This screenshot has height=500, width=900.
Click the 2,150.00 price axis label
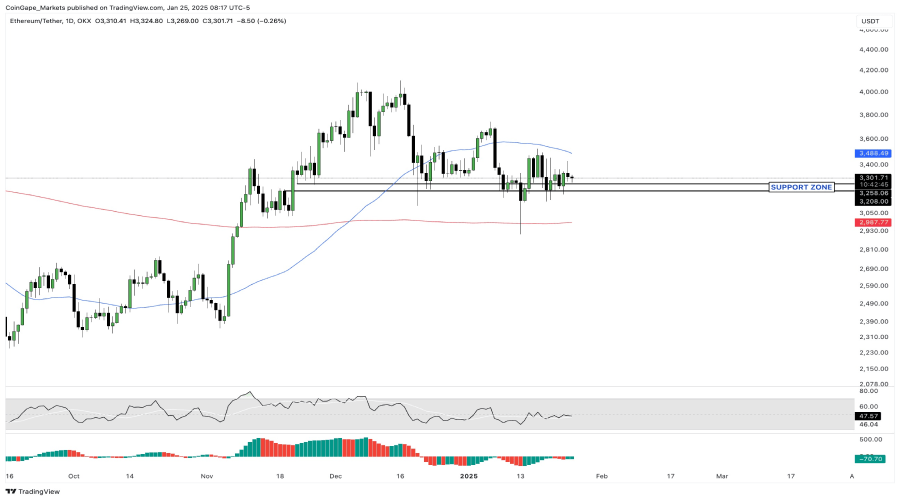pos(874,369)
